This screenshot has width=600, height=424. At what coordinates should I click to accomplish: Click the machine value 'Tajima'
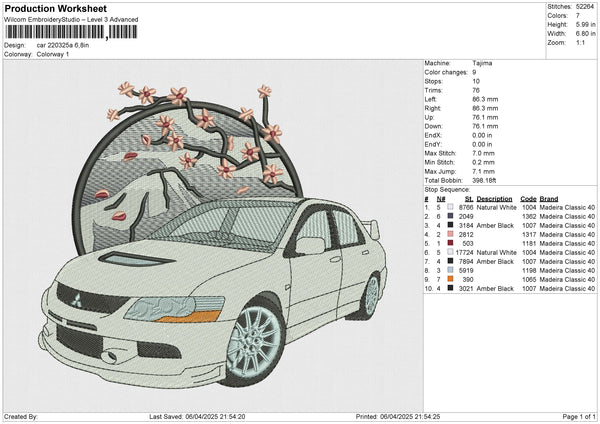tap(482, 63)
